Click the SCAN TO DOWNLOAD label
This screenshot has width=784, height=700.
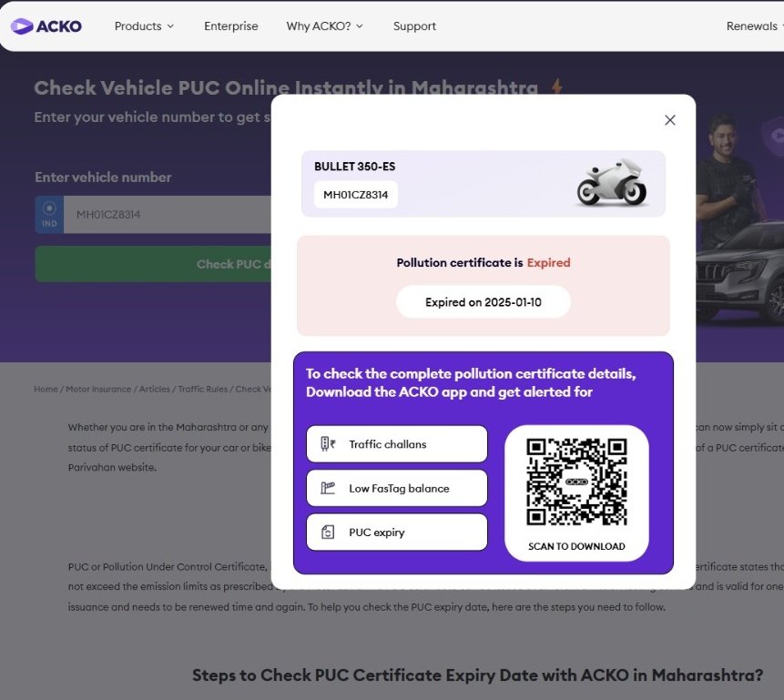coord(576,546)
